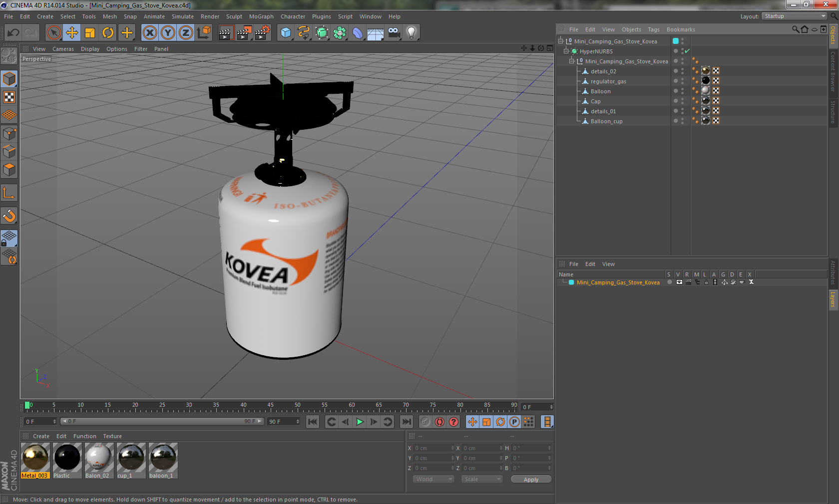Select the Balon_02 material swatch
The height and width of the screenshot is (504, 839).
tap(99, 461)
